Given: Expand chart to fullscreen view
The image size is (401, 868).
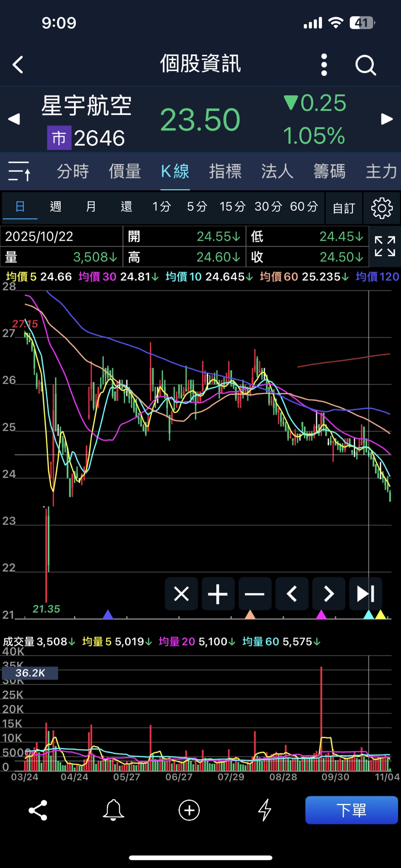Looking at the screenshot, I should pyautogui.click(x=385, y=247).
